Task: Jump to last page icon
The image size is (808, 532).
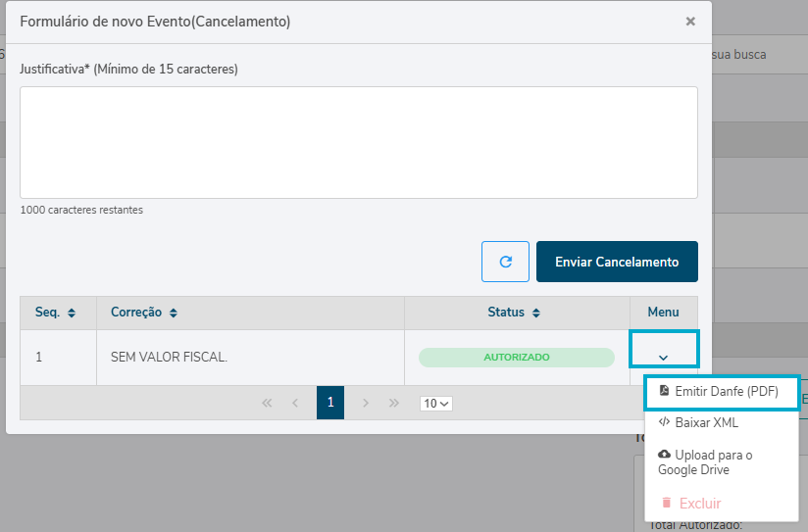Action: 394,403
